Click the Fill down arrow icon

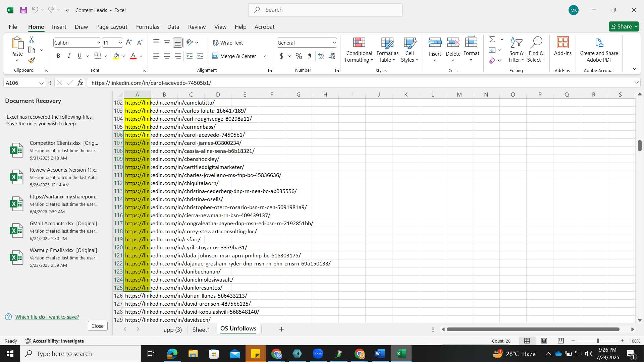[492, 50]
